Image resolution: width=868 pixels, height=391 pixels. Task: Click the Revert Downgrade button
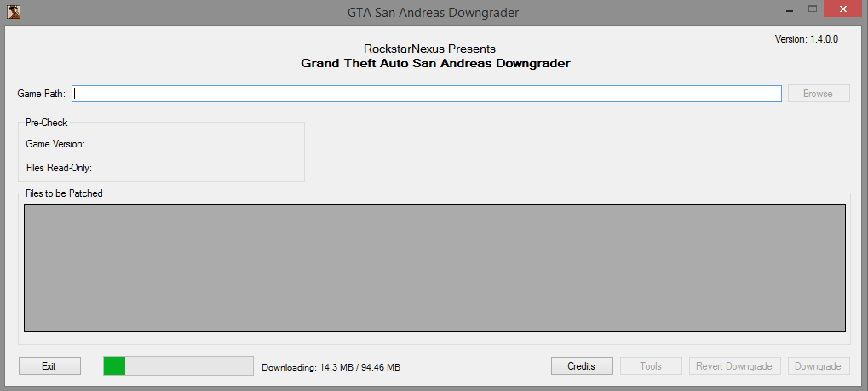734,366
